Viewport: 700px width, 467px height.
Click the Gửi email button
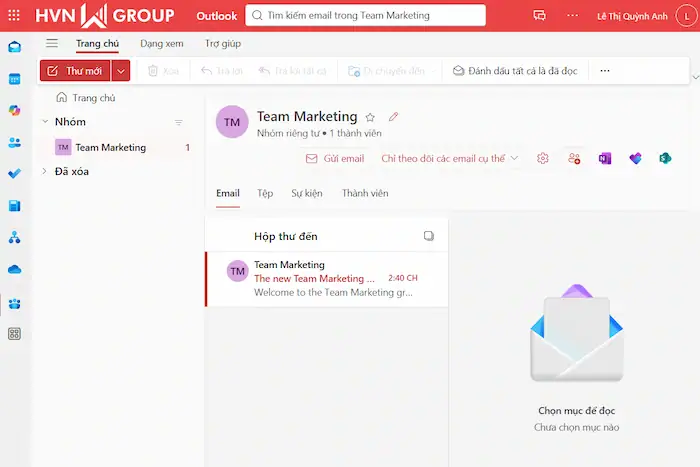coord(334,158)
